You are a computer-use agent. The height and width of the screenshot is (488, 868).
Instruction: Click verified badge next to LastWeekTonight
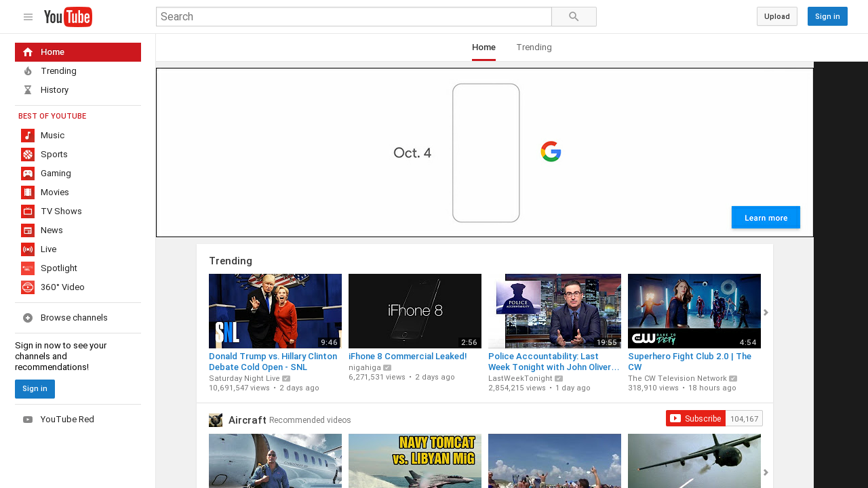point(559,379)
